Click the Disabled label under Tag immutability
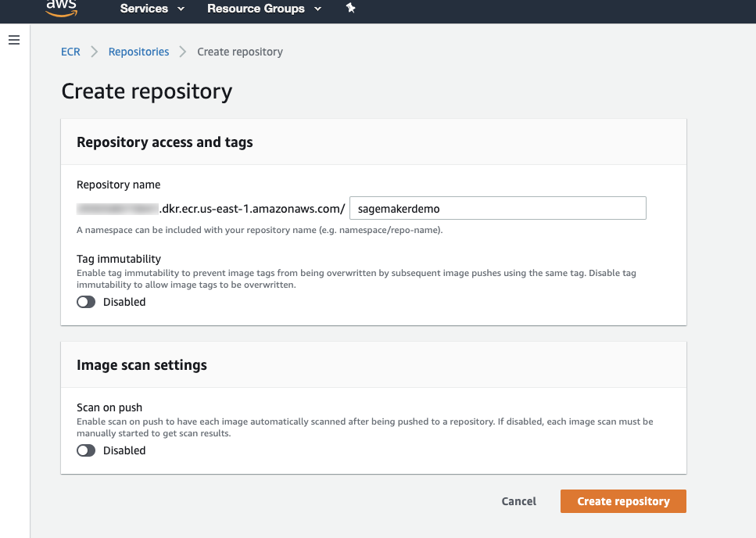The height and width of the screenshot is (538, 756). [124, 302]
